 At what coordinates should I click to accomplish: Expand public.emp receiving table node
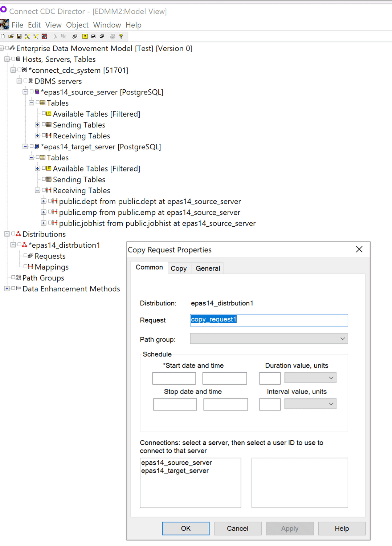(x=44, y=212)
